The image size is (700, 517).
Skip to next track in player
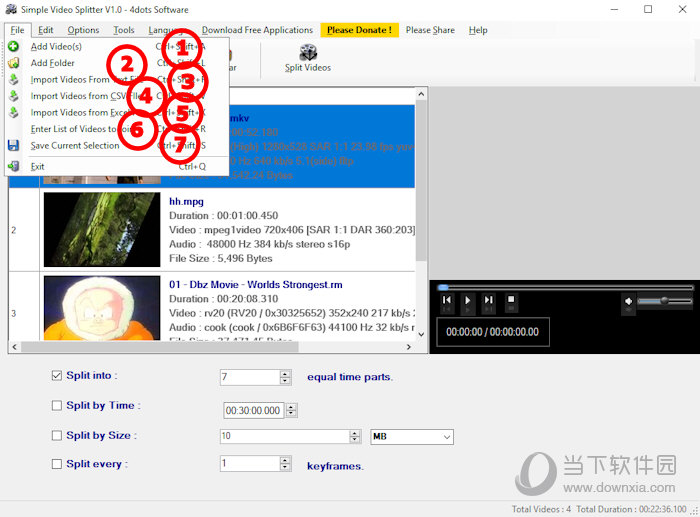click(x=489, y=300)
